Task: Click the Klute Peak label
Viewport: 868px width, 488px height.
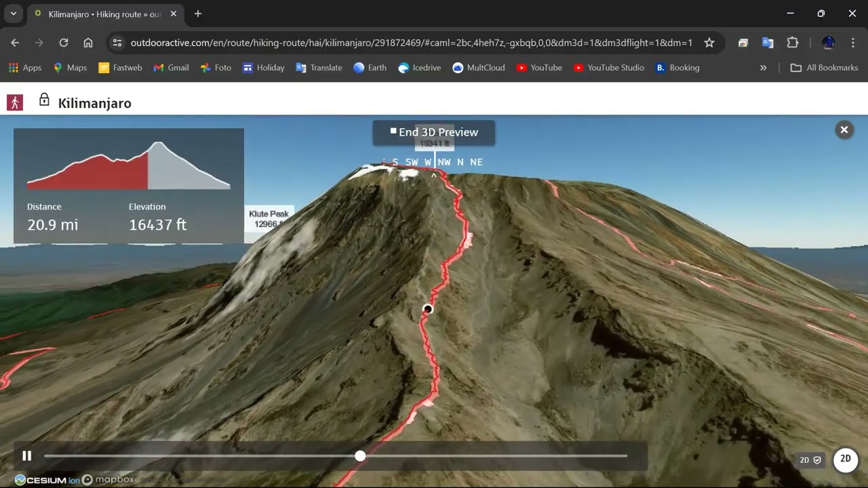Action: (x=269, y=218)
